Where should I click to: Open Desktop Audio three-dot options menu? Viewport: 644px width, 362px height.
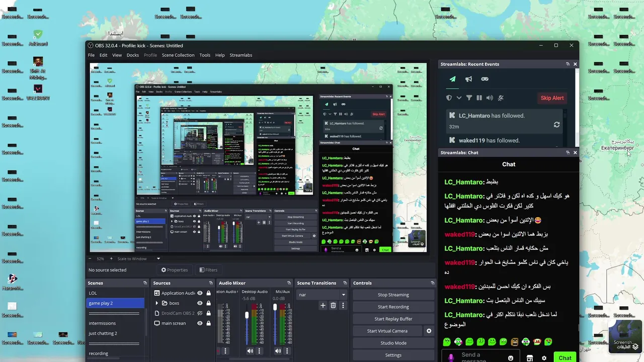pos(260,351)
